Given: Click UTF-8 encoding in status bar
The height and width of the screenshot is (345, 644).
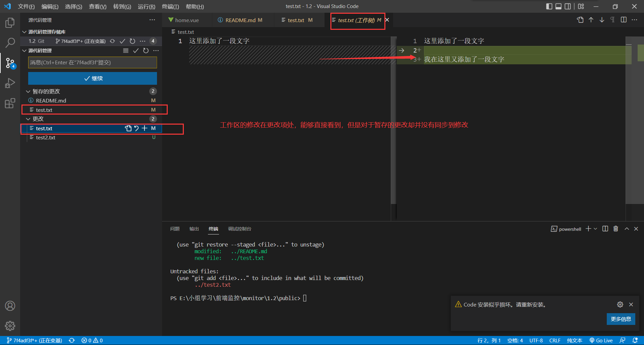Looking at the screenshot, I should 536,340.
